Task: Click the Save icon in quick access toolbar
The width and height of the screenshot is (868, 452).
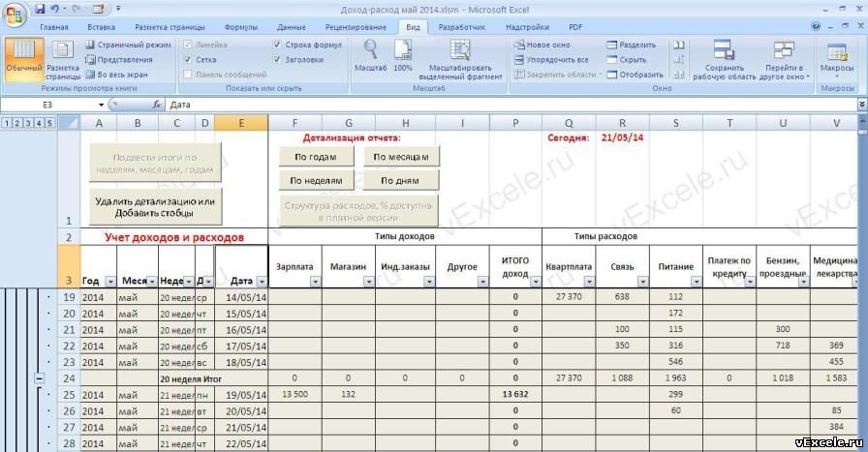Action: (x=40, y=9)
